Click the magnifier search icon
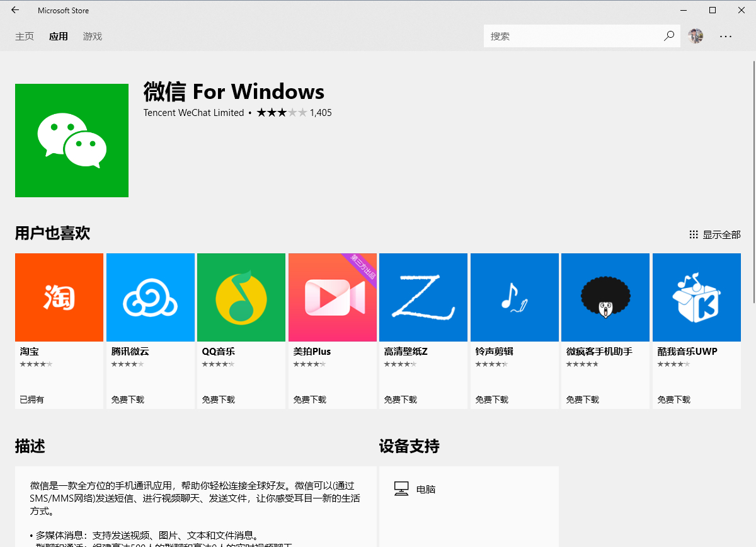The height and width of the screenshot is (547, 756). [x=669, y=36]
